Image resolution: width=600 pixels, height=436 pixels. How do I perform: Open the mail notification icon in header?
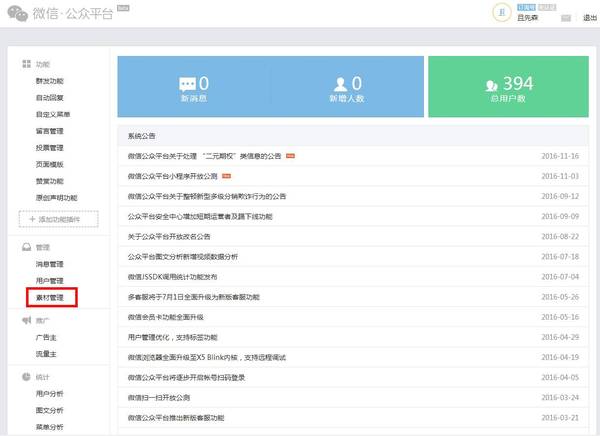coord(566,18)
